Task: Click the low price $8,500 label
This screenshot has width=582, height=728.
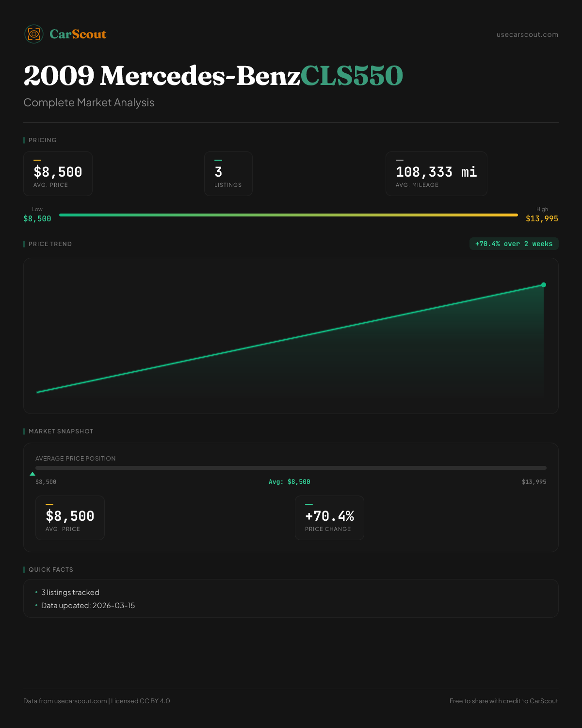Action: click(37, 219)
